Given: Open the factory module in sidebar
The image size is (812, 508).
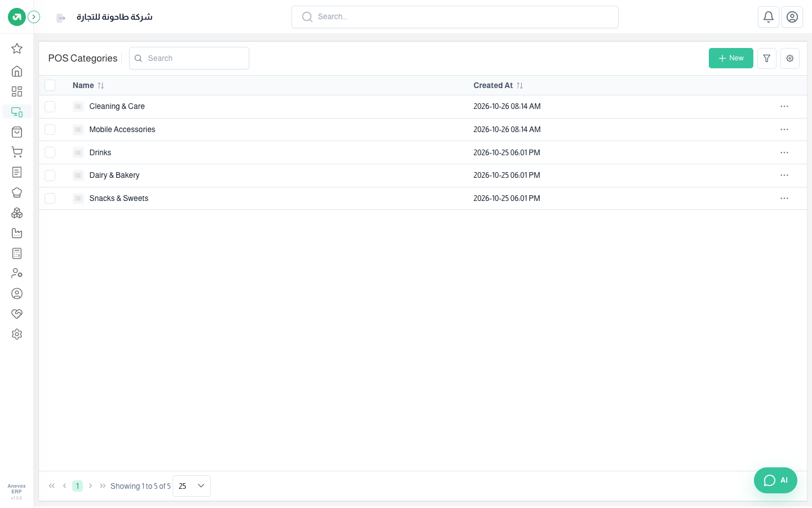Looking at the screenshot, I should (17, 233).
